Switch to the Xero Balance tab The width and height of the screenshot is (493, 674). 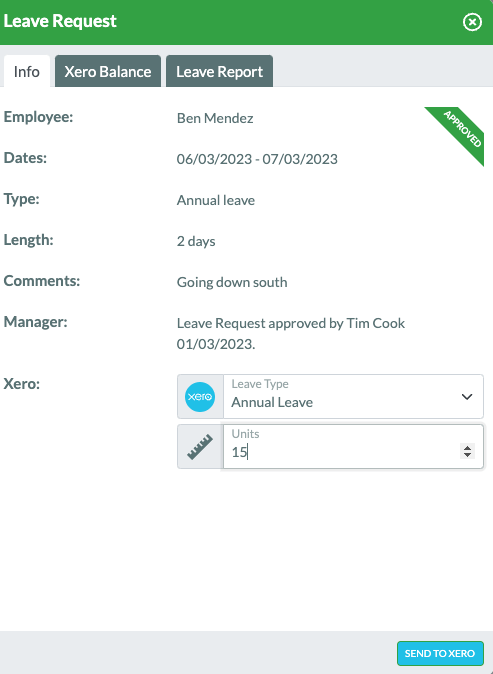[108, 71]
